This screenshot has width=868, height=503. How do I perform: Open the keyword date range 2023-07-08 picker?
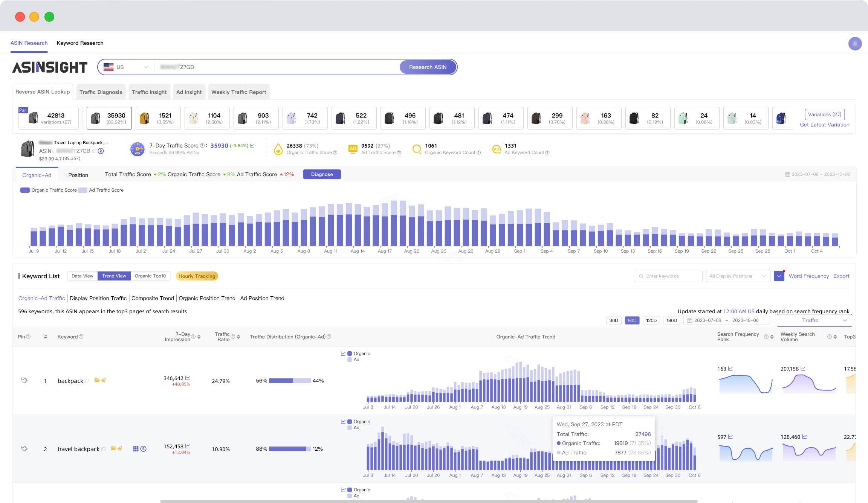point(727,320)
